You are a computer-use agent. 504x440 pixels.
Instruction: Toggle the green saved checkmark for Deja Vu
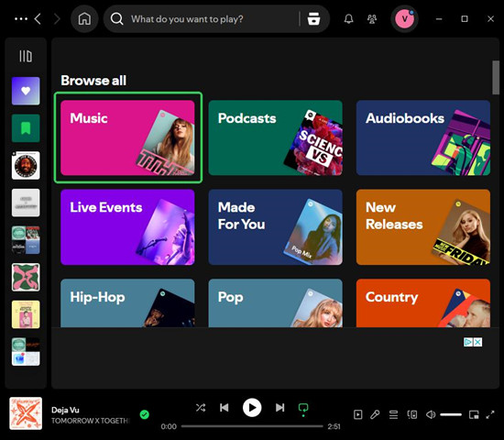coord(145,414)
